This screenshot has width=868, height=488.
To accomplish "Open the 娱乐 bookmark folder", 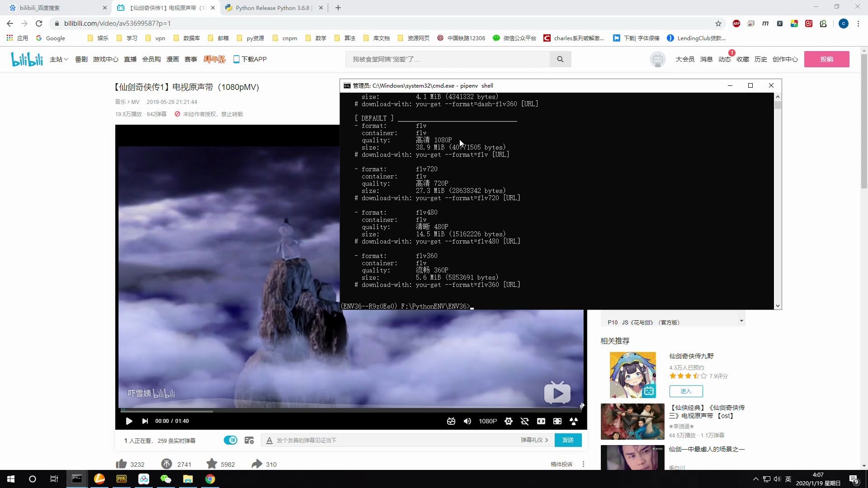I will [98, 38].
